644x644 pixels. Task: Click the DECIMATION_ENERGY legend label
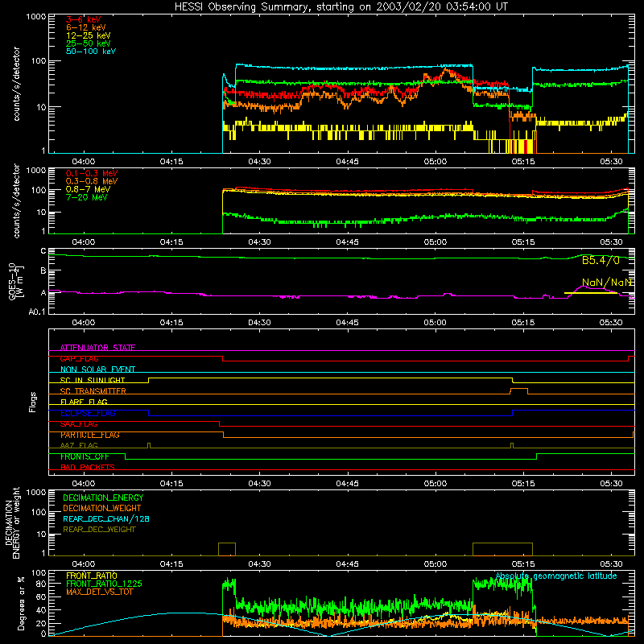click(103, 497)
